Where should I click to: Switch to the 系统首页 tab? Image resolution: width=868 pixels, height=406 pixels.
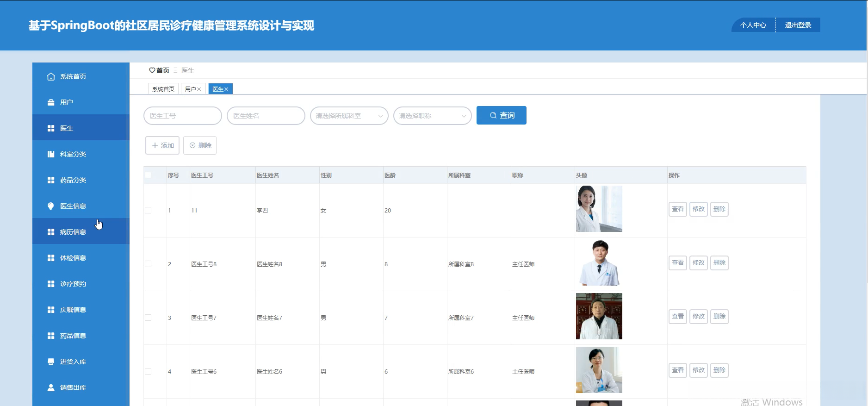coord(163,89)
